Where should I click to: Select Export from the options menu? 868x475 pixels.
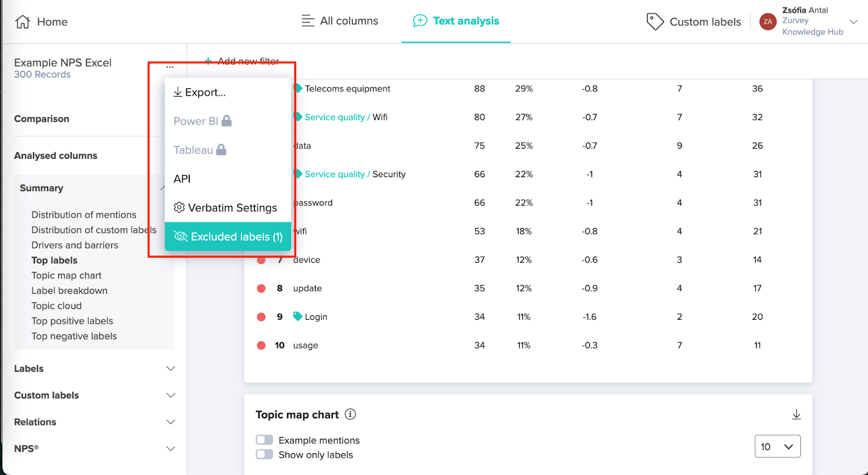pyautogui.click(x=200, y=92)
